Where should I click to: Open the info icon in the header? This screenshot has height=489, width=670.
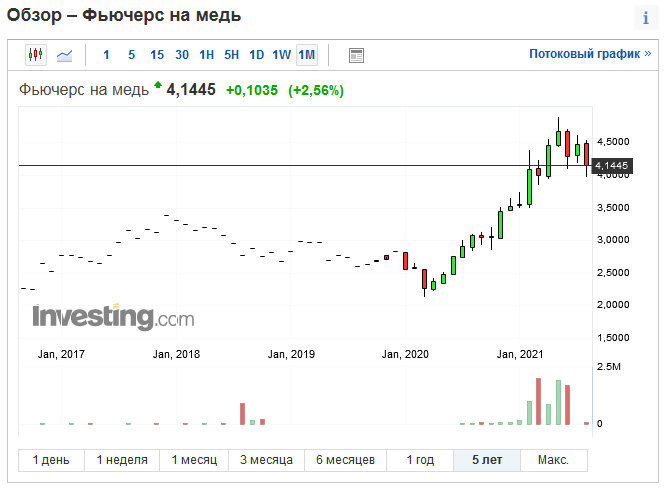[646, 18]
